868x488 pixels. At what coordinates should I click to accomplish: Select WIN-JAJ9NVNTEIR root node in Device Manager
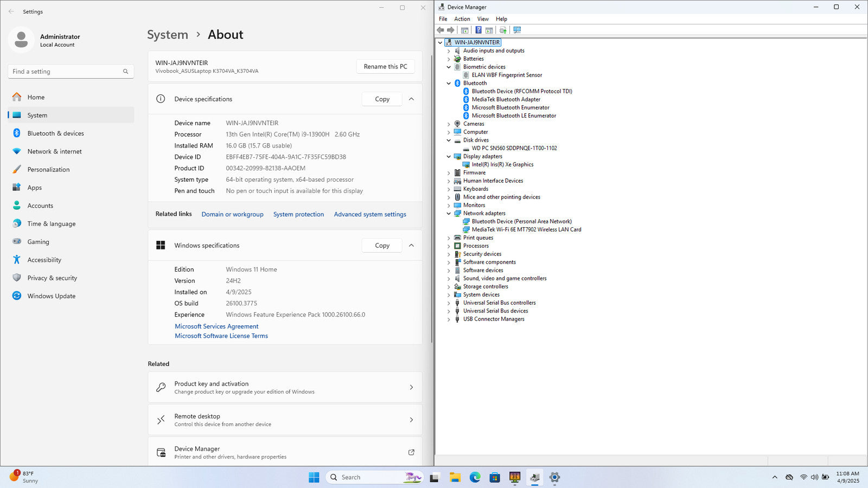477,42
